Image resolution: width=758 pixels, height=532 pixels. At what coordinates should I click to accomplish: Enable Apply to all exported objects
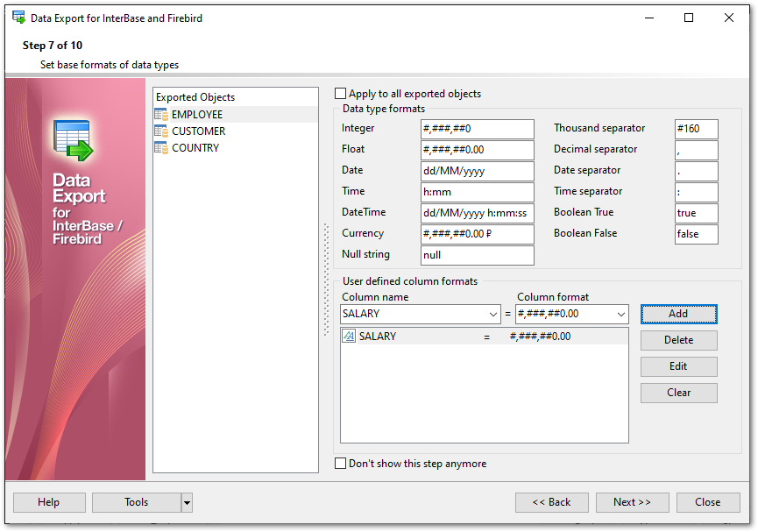341,94
